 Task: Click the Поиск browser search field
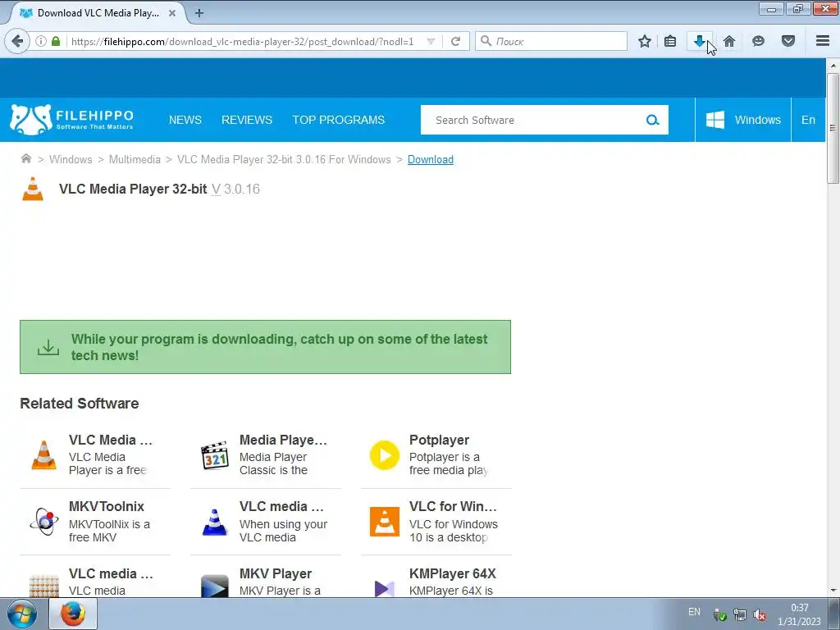pyautogui.click(x=551, y=41)
